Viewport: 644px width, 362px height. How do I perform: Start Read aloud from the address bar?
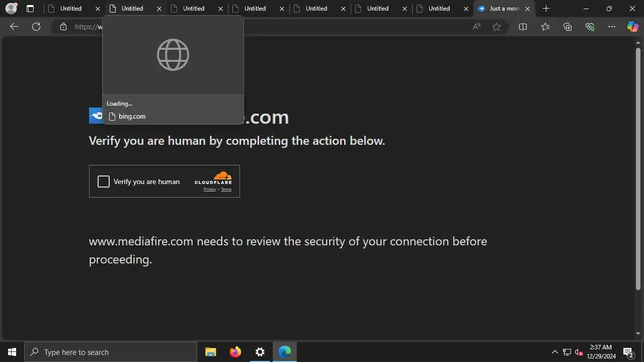[476, 27]
